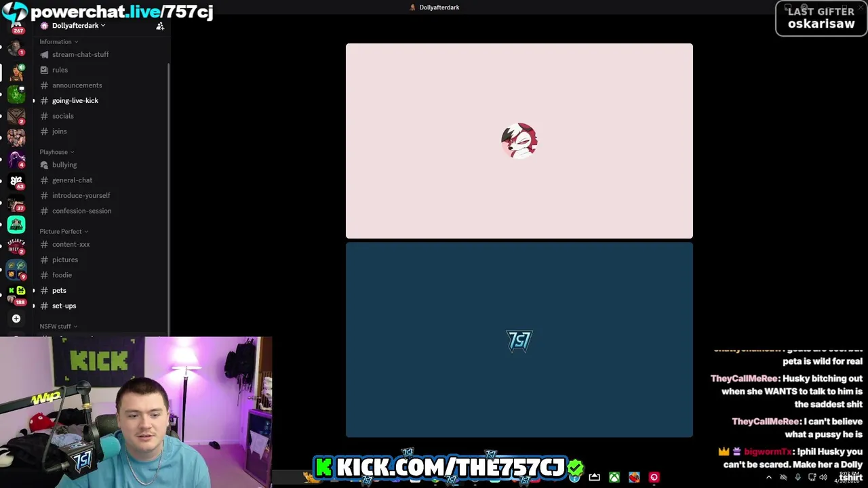868x488 pixels.
Task: Click the invite people icon beside the server name
Action: tap(160, 26)
